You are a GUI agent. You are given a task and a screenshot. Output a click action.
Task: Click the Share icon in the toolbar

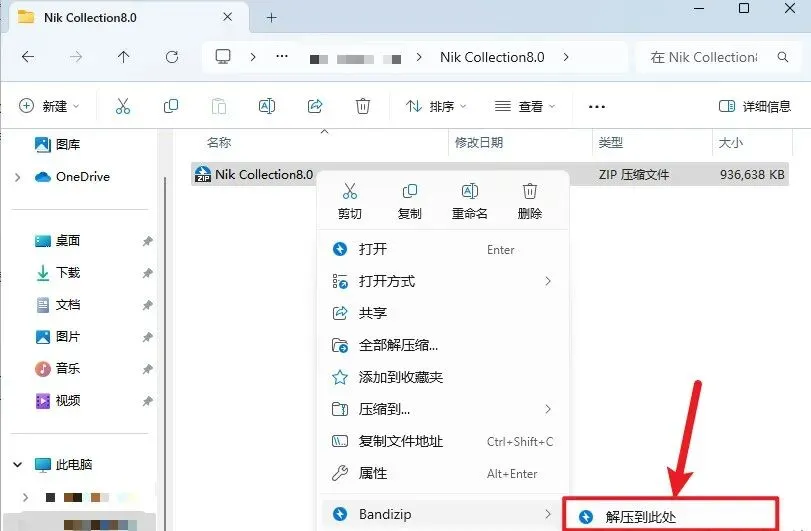pos(315,106)
